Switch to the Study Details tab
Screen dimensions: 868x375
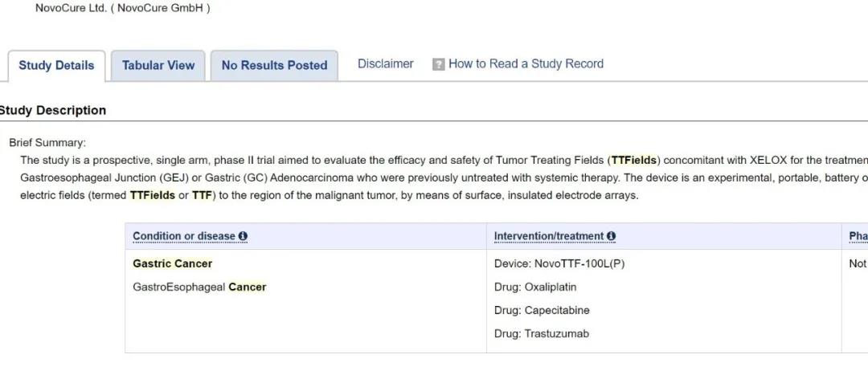pyautogui.click(x=56, y=66)
